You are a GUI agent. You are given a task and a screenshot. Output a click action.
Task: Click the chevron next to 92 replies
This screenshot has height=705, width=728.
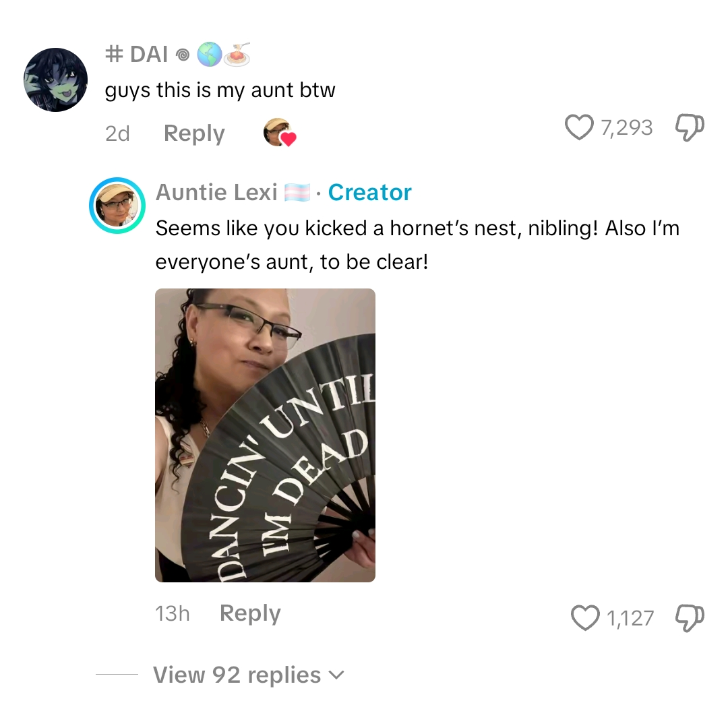tap(336, 675)
